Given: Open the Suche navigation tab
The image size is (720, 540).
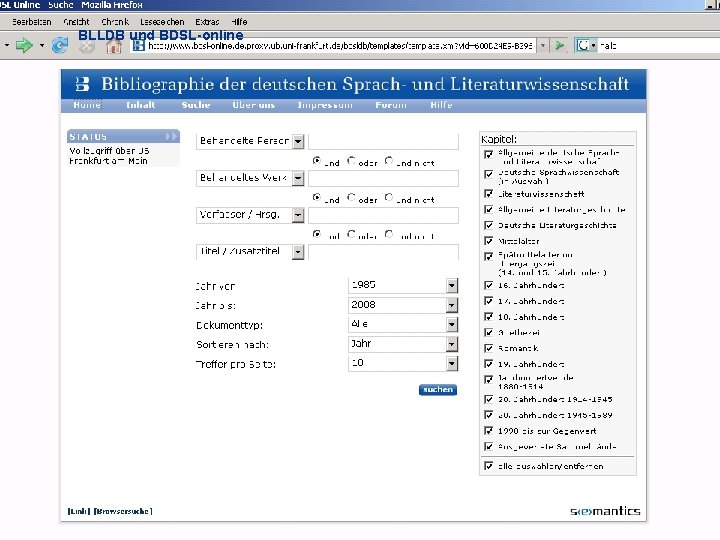Looking at the screenshot, I should 196,105.
